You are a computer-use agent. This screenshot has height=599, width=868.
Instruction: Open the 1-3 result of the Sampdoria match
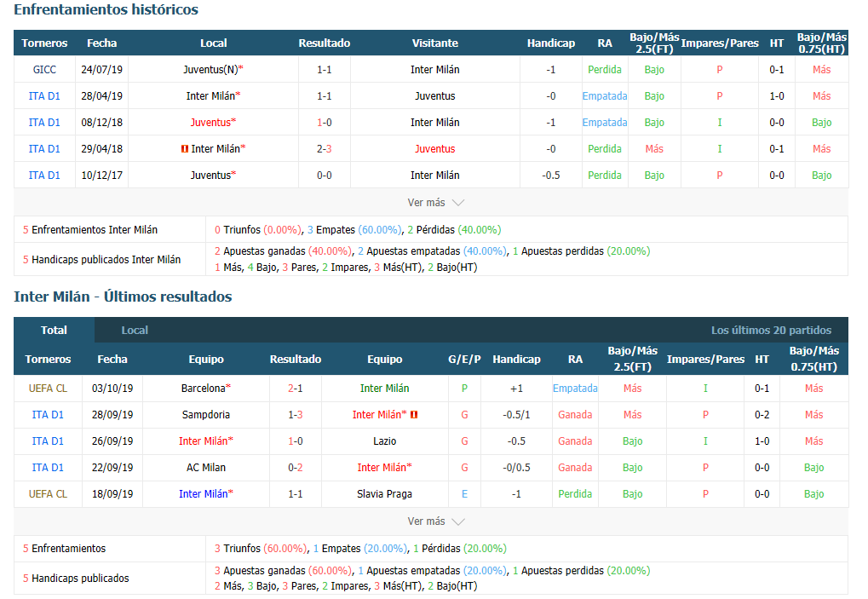(x=296, y=415)
